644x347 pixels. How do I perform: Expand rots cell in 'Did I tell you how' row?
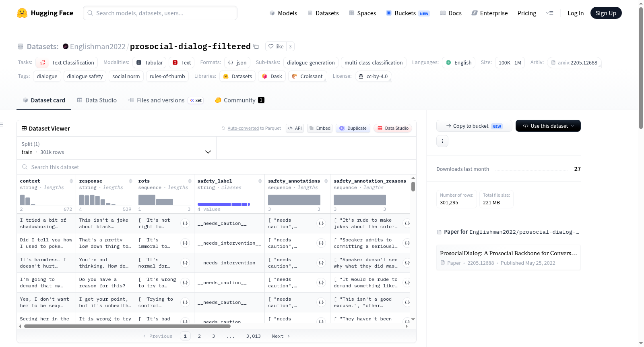185,243
